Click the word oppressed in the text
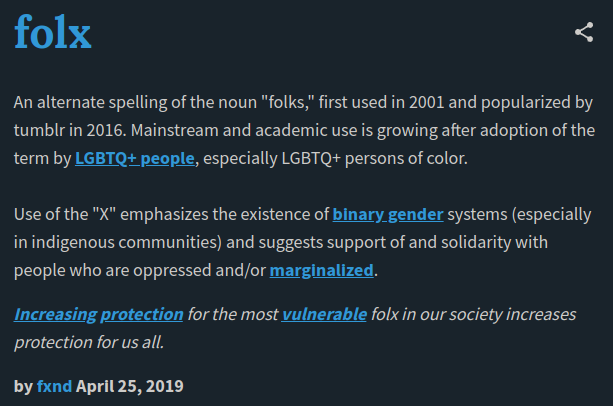 [172, 271]
